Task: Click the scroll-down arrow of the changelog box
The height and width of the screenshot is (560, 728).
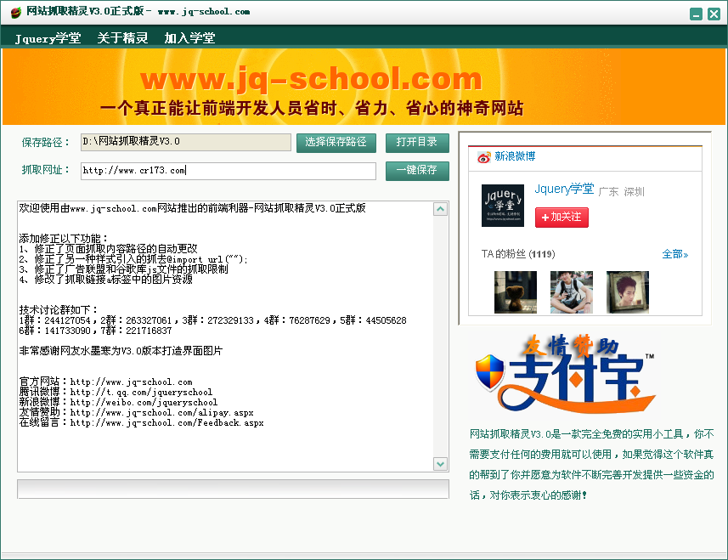Action: (441, 464)
